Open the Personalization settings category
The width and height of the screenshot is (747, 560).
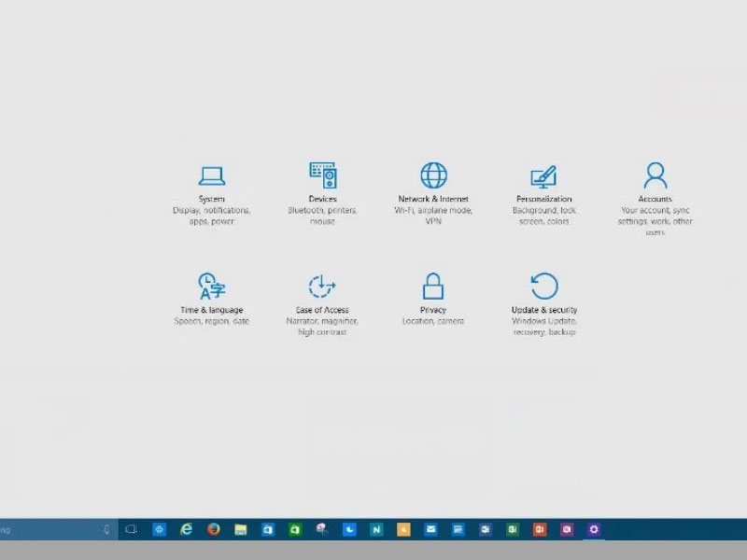click(x=544, y=195)
